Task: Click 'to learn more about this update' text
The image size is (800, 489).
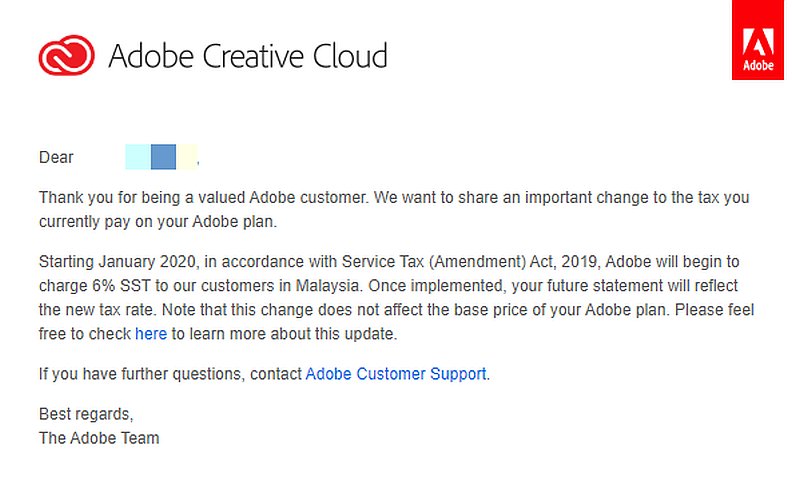Action: pos(284,333)
